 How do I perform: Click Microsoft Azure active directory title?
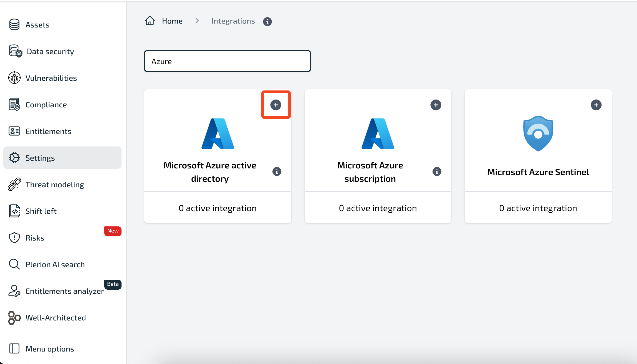click(x=210, y=172)
